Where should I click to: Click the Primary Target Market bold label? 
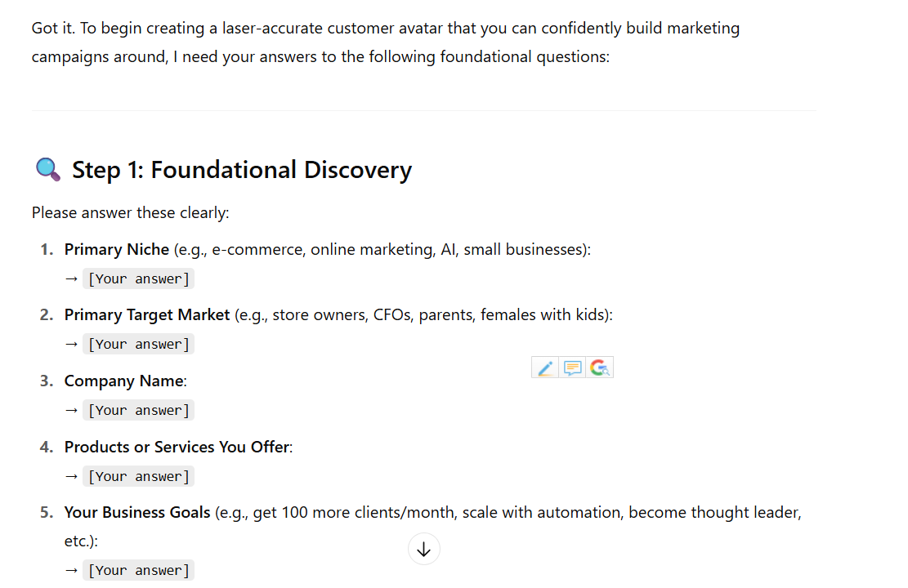coord(147,315)
